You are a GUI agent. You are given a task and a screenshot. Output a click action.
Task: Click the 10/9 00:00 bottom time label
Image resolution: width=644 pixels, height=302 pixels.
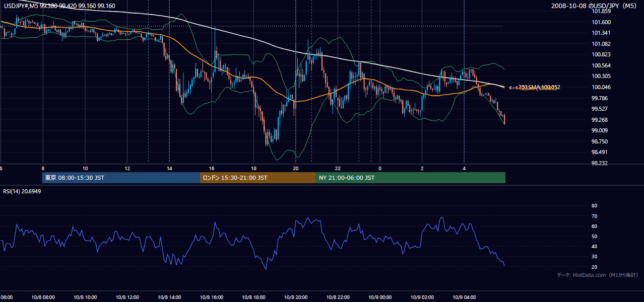pos(380,297)
